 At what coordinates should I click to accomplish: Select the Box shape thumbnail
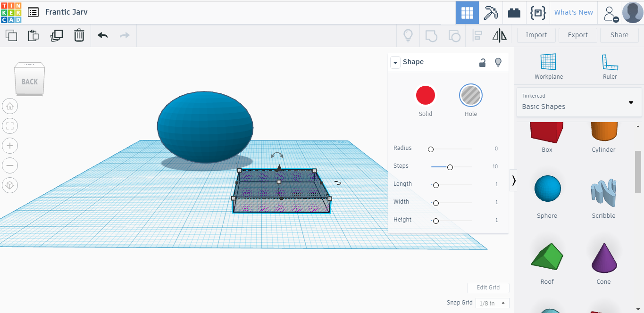tap(547, 132)
